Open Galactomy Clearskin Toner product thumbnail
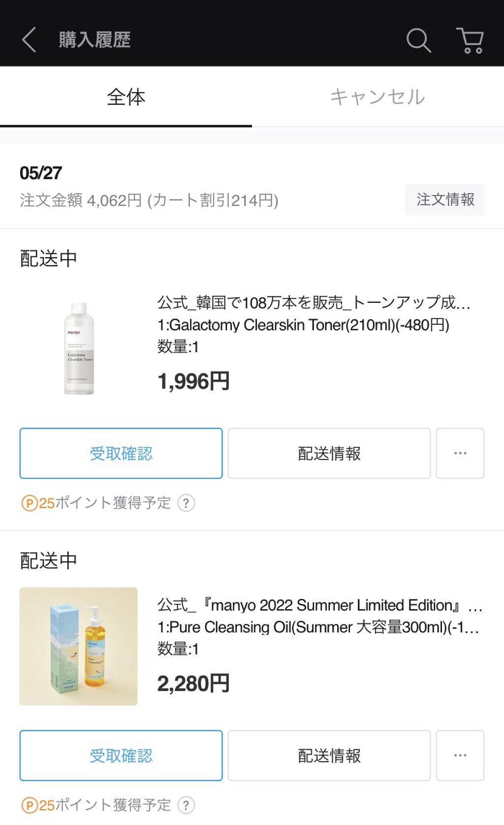This screenshot has height=825, width=504. [x=79, y=348]
